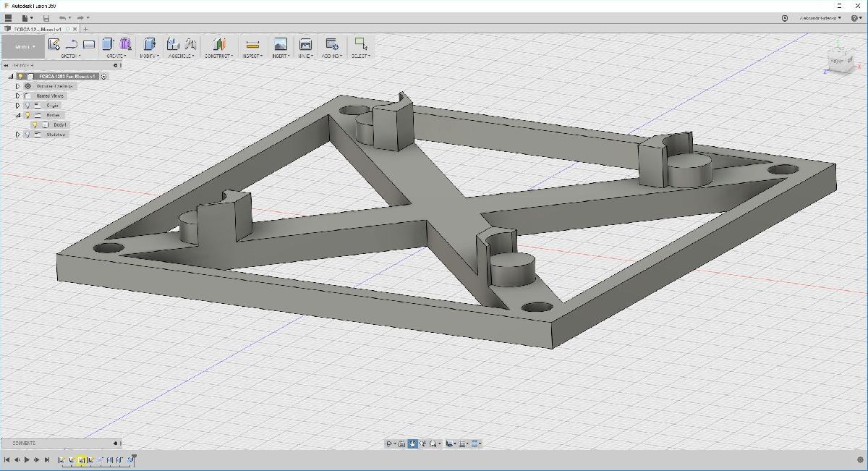Open the SKETCH menu
This screenshot has width=868, height=471.
(71, 56)
